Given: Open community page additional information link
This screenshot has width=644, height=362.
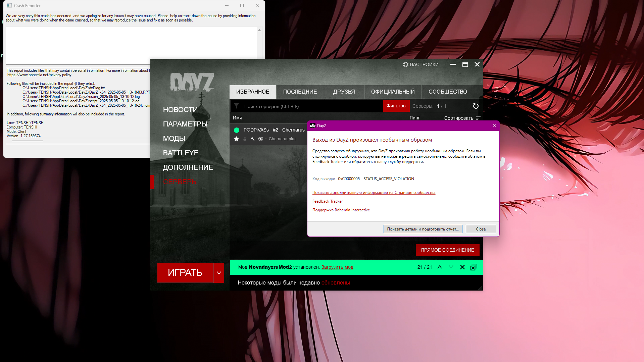Looking at the screenshot, I should click(x=374, y=193).
